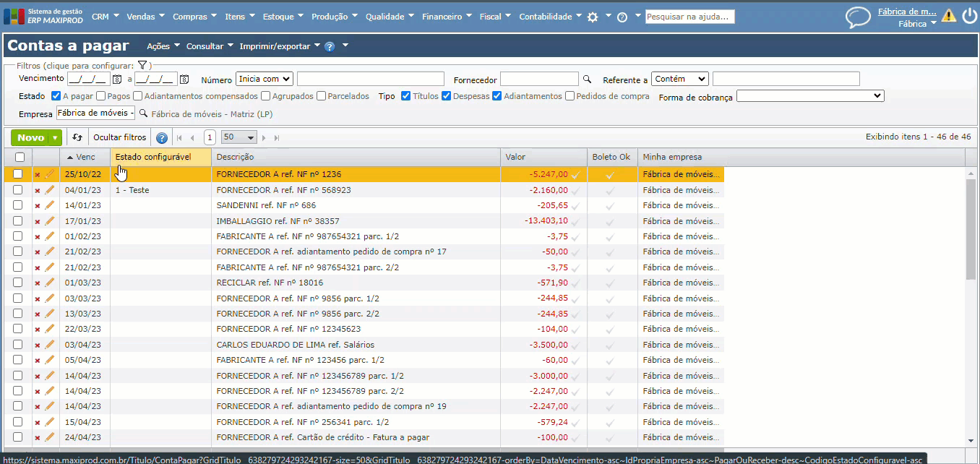Click the filter funnel configuration icon

tap(142, 65)
